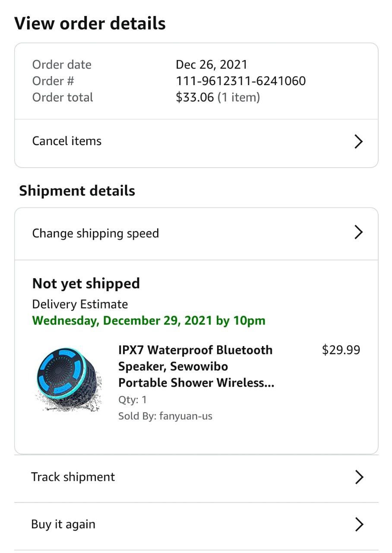392x553 pixels.
Task: Select the Change shipping speed text
Action: [x=95, y=233]
